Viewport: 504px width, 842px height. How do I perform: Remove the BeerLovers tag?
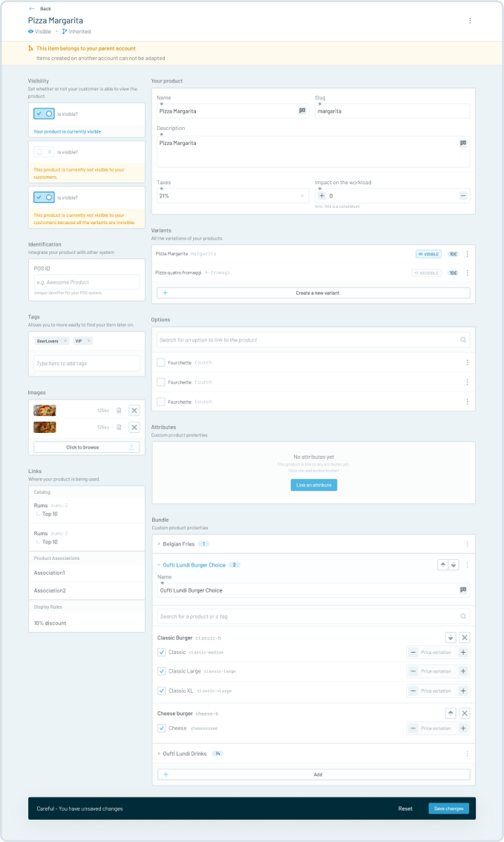click(x=65, y=341)
